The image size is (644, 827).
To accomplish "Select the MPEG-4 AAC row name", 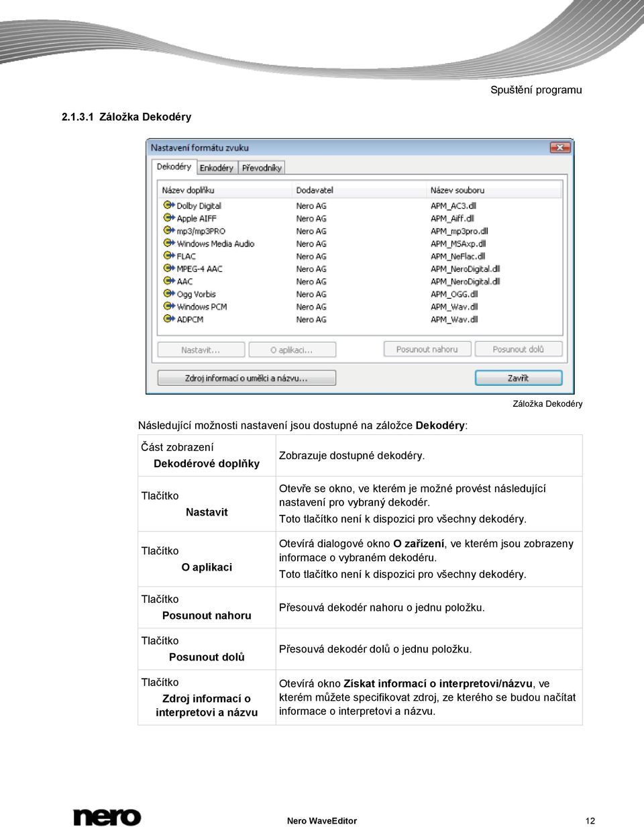I will (x=199, y=269).
